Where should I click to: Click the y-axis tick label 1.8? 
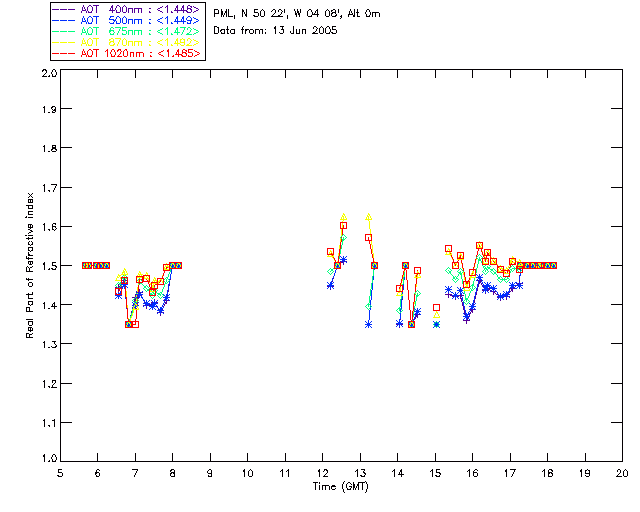click(49, 148)
